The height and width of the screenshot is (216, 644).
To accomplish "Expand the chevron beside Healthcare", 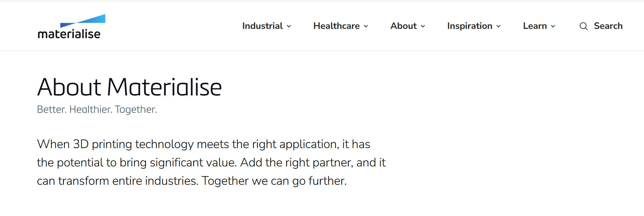I will click(366, 26).
